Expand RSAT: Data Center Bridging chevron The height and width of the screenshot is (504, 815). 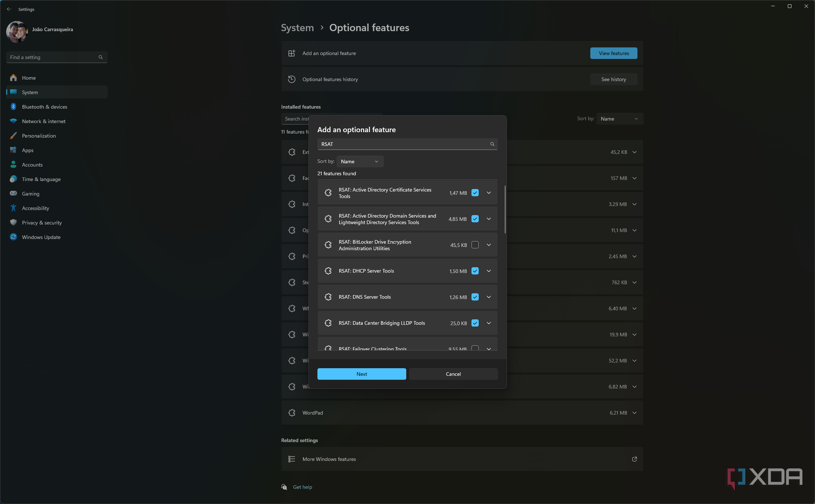[x=489, y=323]
